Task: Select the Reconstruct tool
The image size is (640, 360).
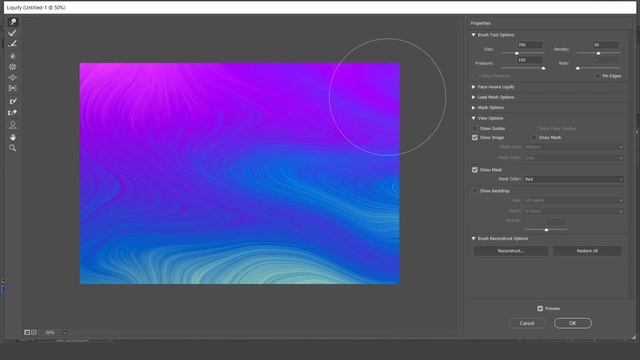Action: click(13, 33)
